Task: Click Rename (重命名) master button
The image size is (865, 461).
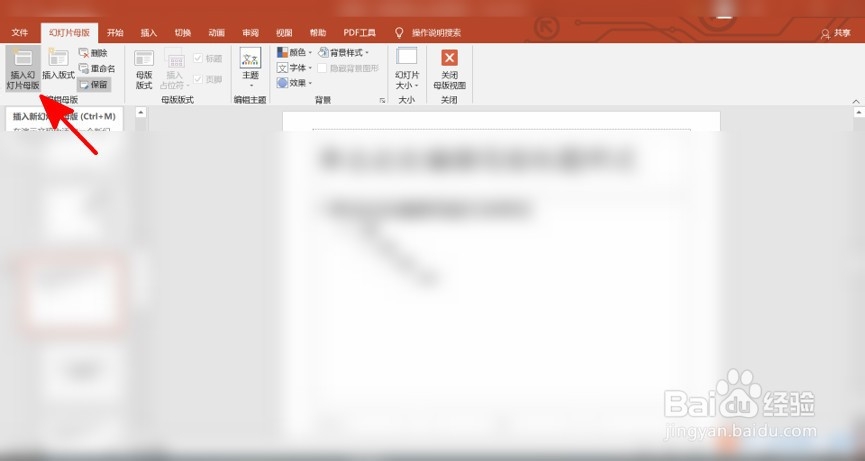Action: 97,69
